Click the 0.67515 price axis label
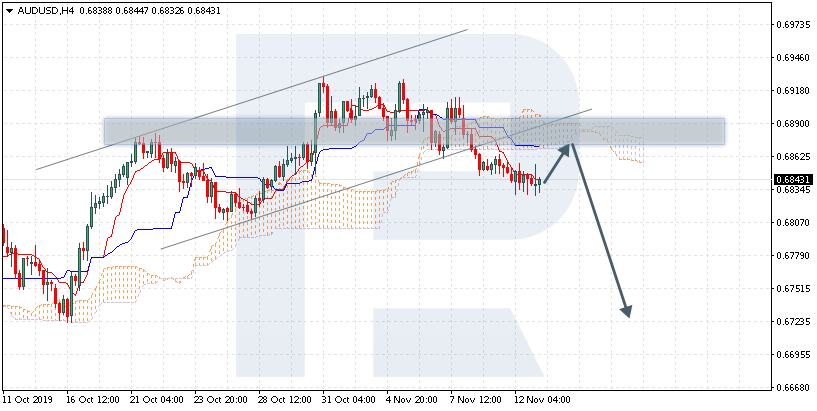 [x=793, y=289]
